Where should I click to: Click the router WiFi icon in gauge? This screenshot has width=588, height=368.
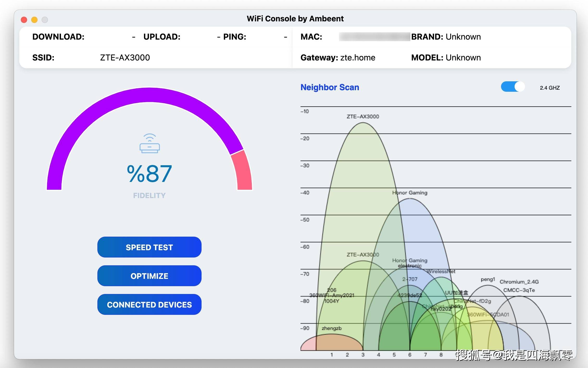(x=149, y=144)
